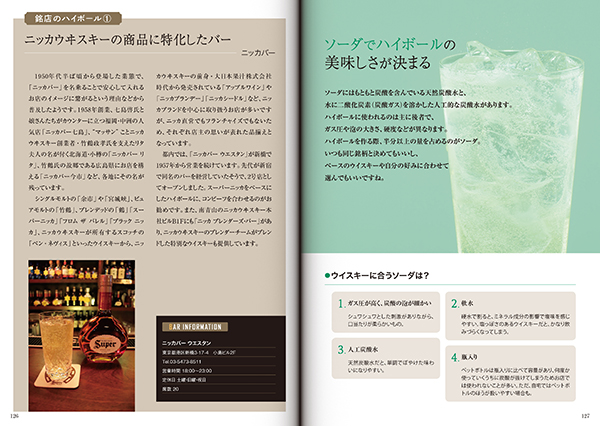This screenshot has height=426, width=600.
Task: Click the green number 2. on the 軟水 card
Action: click(455, 304)
